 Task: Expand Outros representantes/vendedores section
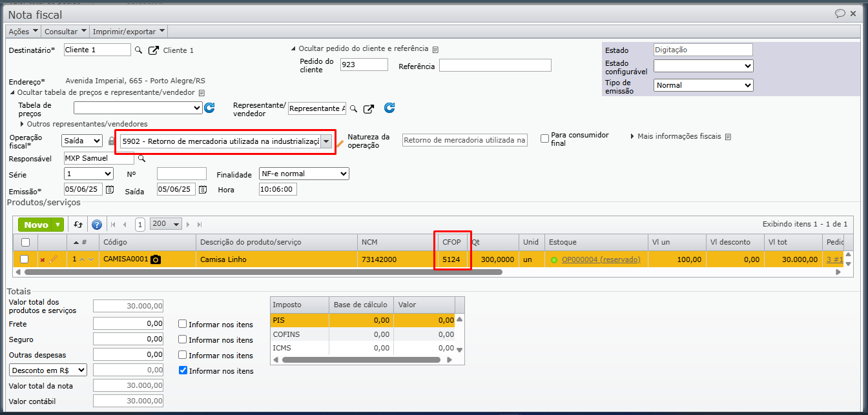tap(83, 123)
